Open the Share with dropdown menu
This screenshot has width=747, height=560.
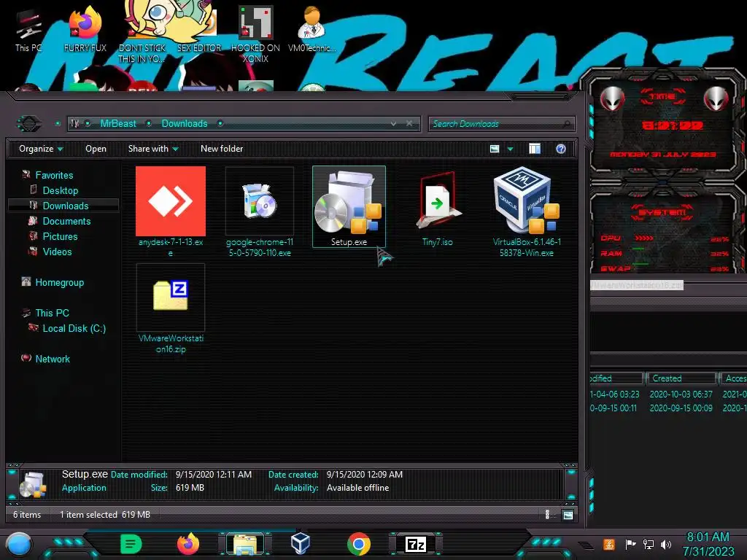pyautogui.click(x=153, y=149)
